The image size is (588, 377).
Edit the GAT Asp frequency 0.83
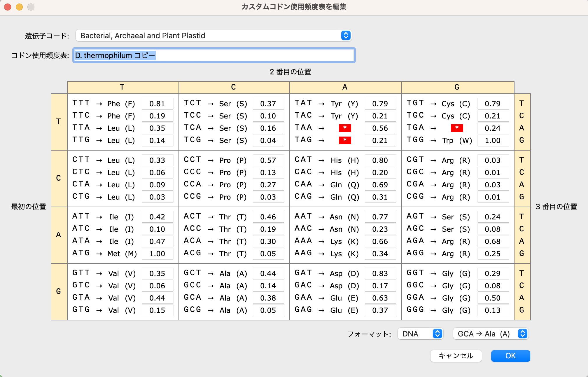[x=381, y=273]
